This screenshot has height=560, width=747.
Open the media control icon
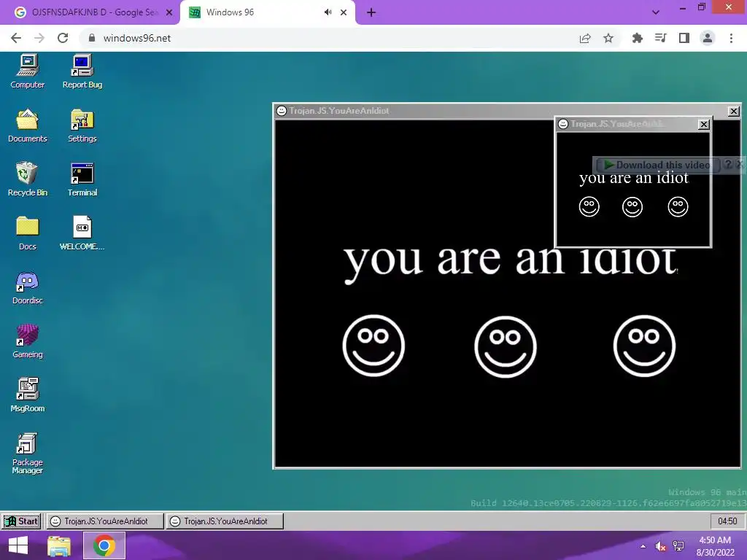[660, 38]
